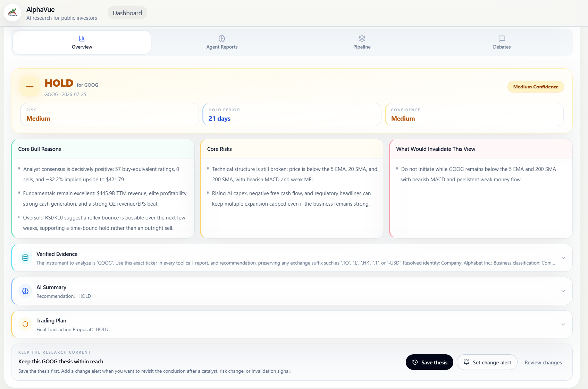The image size is (588, 389).
Task: Click the AI Summary title
Action: [51, 287]
